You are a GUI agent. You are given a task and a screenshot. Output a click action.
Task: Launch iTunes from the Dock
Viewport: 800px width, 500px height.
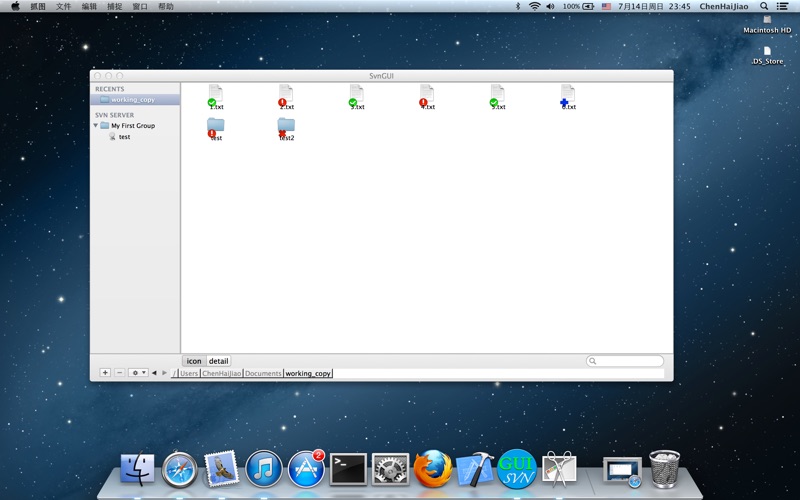(x=264, y=468)
